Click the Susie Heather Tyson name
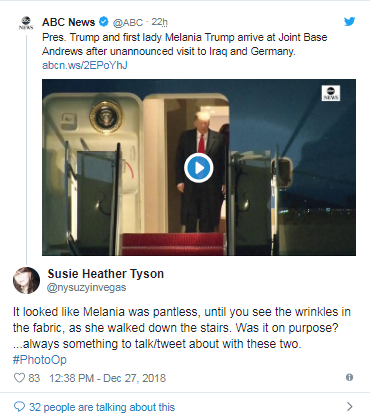The height and width of the screenshot is (418, 370). [106, 274]
